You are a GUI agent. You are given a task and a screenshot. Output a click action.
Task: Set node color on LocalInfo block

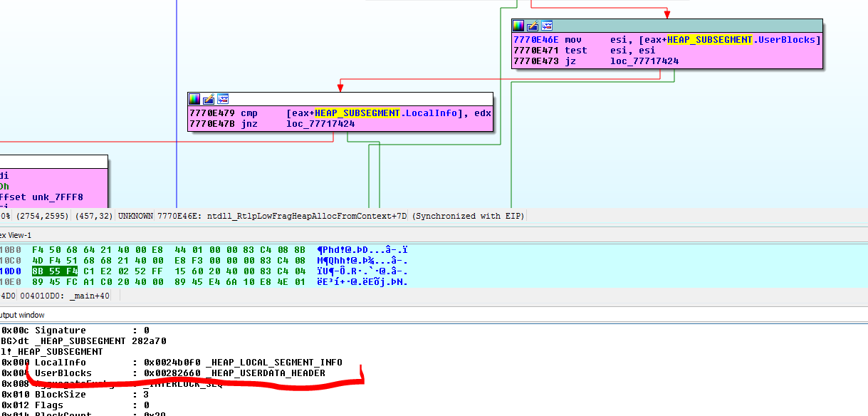[x=194, y=99]
